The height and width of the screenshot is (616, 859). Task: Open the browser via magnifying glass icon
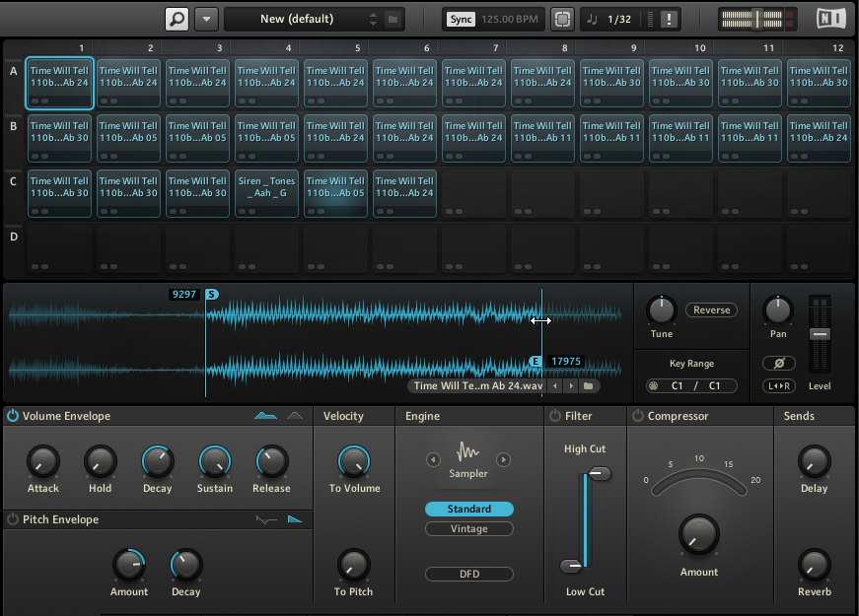[177, 19]
